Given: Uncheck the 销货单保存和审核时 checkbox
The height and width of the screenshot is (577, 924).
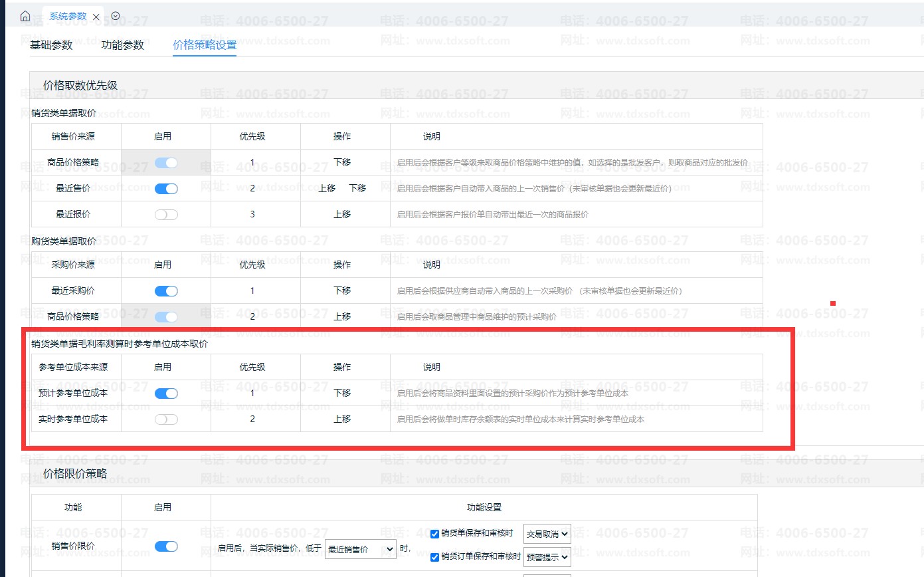Looking at the screenshot, I should pos(435,534).
